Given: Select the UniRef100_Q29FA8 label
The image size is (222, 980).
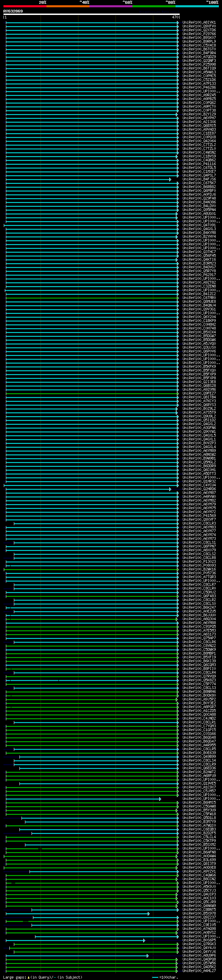Looking at the screenshot, I should [199, 198].
